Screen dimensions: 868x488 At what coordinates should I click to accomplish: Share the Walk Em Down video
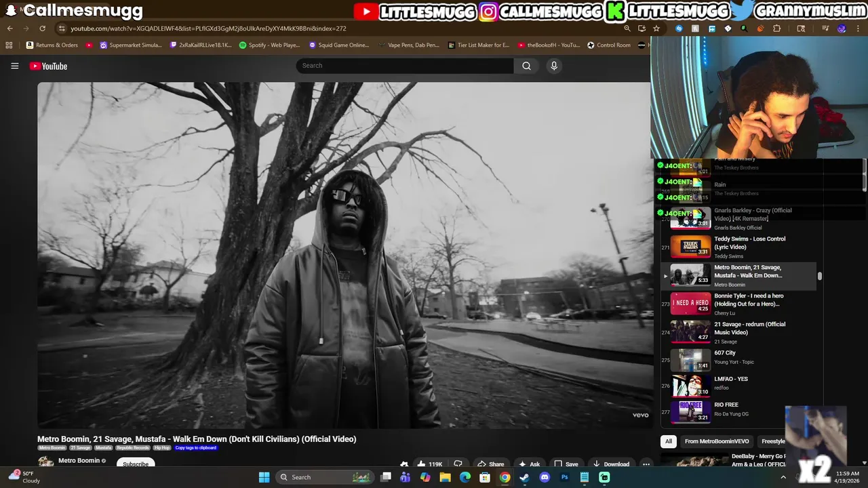coord(490,464)
